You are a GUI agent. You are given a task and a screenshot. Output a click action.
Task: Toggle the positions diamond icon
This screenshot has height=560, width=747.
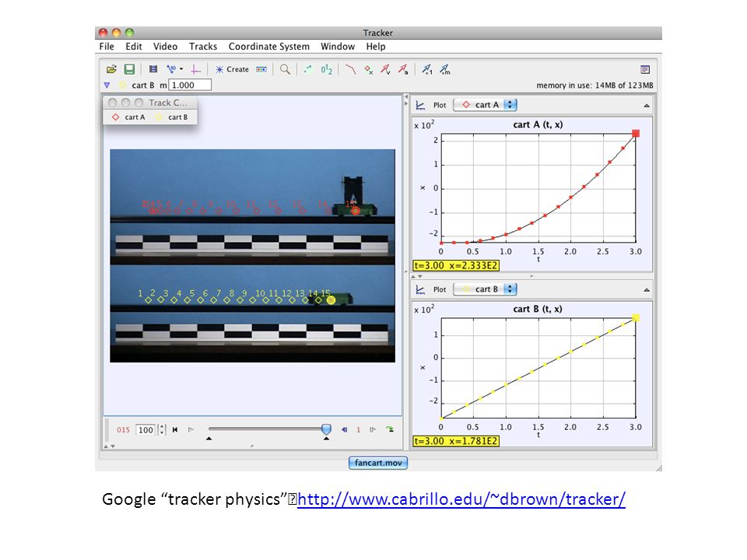click(368, 69)
